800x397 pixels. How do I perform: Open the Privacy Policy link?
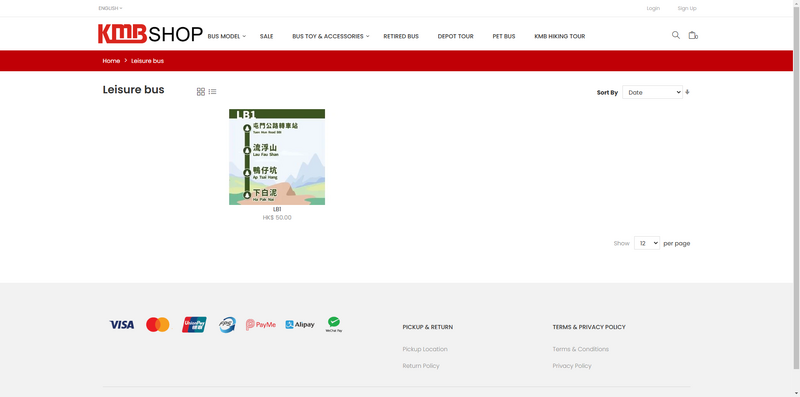click(572, 366)
